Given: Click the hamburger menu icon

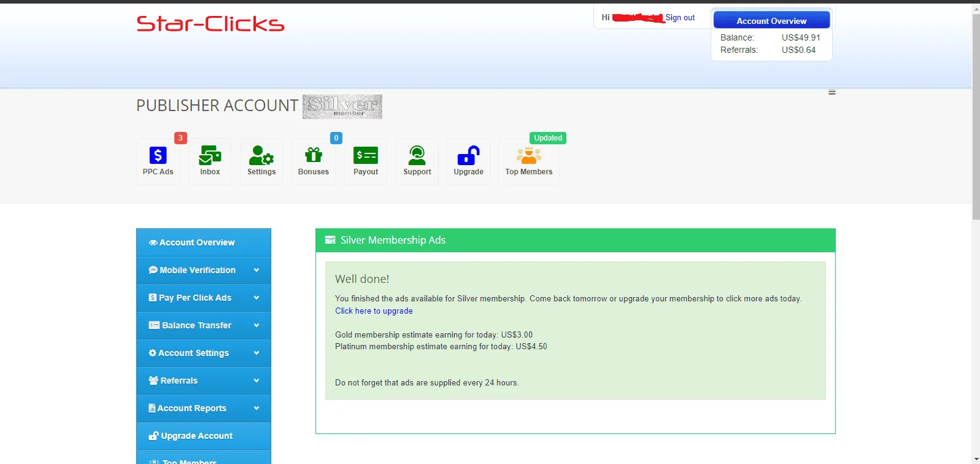Looking at the screenshot, I should 832,92.
